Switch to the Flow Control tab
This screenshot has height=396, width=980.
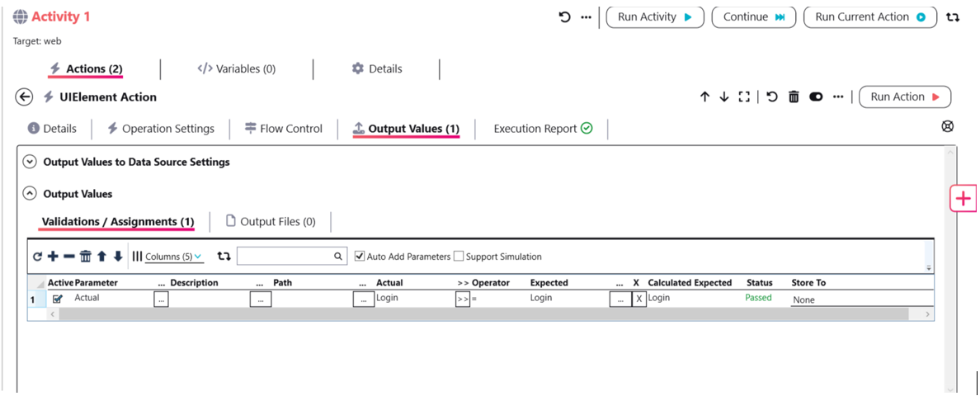coord(283,129)
